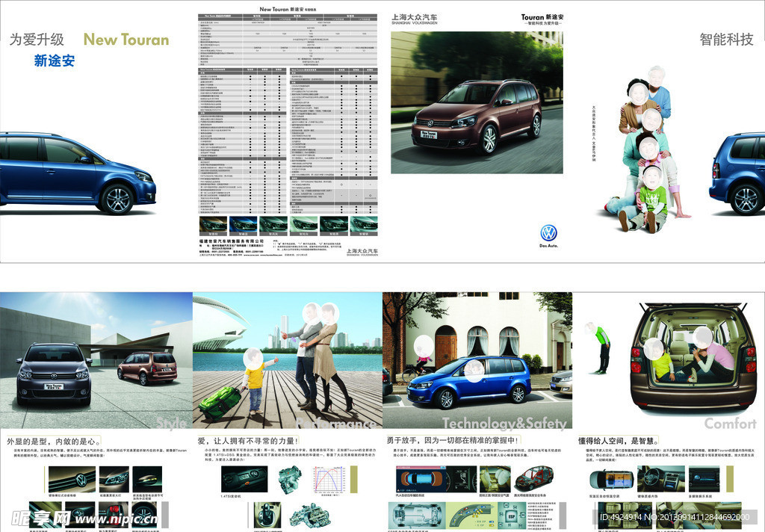Click the blue 新途安 text
This screenshot has width=765, height=532.
[55, 61]
